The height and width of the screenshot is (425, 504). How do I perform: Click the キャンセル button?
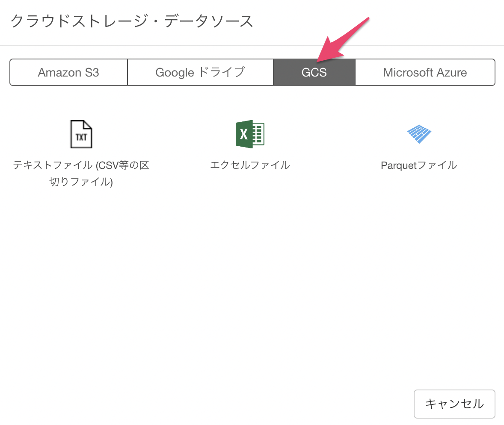[454, 404]
